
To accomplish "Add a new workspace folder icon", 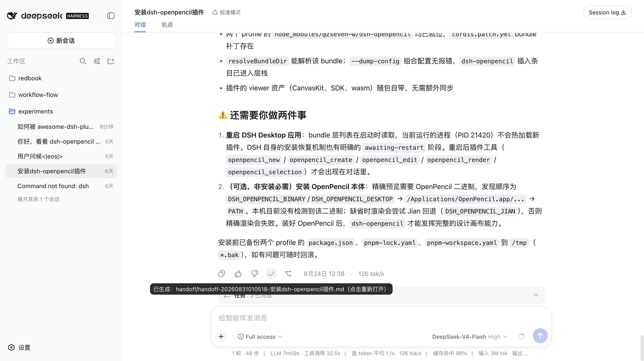I will 111,61.
